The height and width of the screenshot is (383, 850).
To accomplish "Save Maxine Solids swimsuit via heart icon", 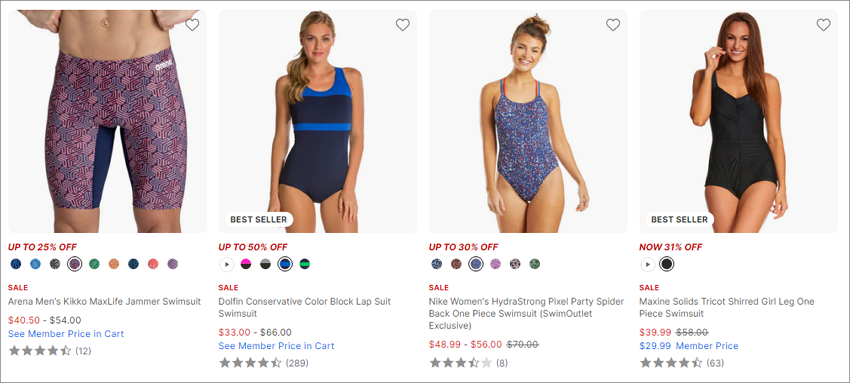I will coord(823,25).
